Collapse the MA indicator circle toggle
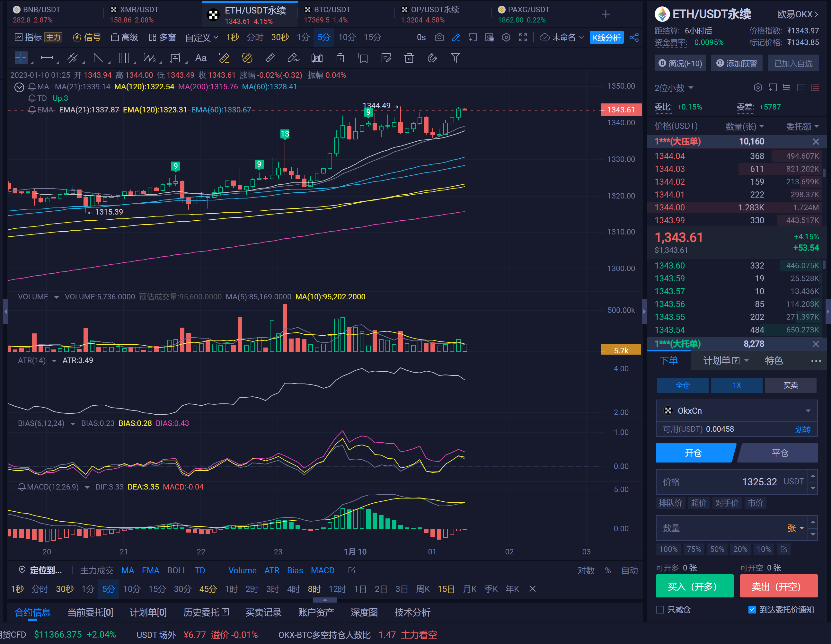 (x=19, y=87)
